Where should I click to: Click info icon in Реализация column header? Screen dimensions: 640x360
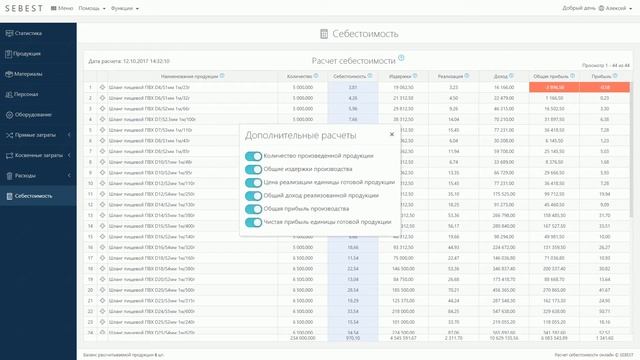coord(467,76)
